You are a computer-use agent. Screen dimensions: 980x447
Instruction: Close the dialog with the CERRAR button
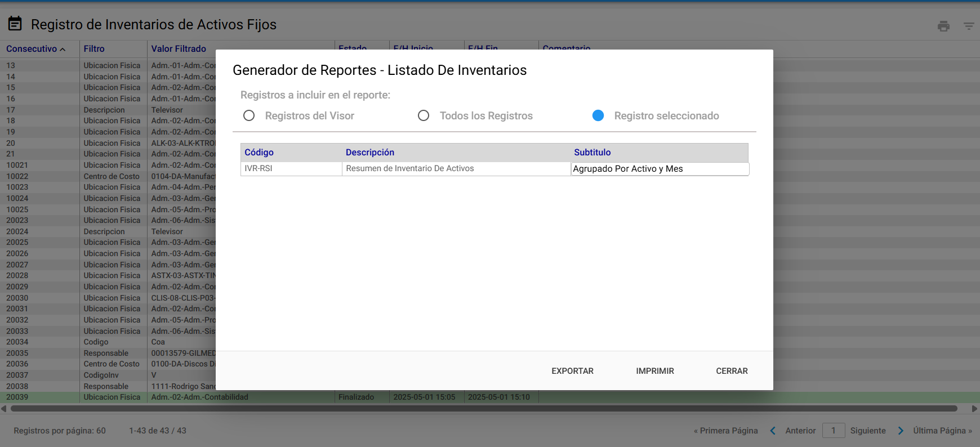732,371
